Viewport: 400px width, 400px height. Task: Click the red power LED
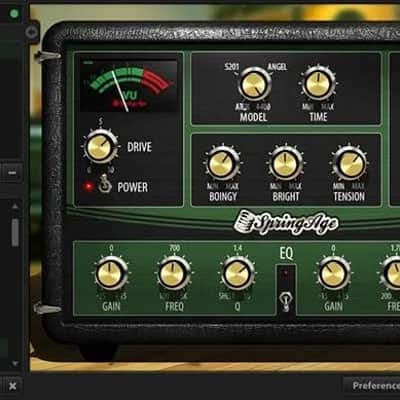[88, 187]
